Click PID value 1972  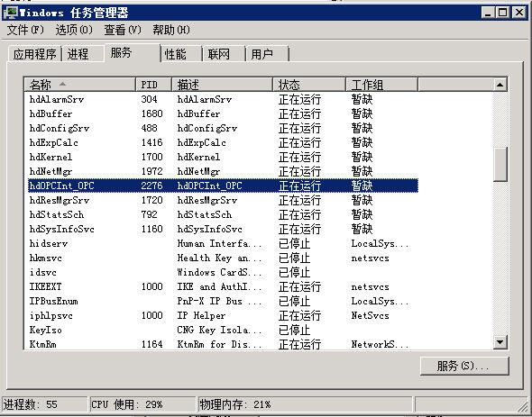(152, 171)
